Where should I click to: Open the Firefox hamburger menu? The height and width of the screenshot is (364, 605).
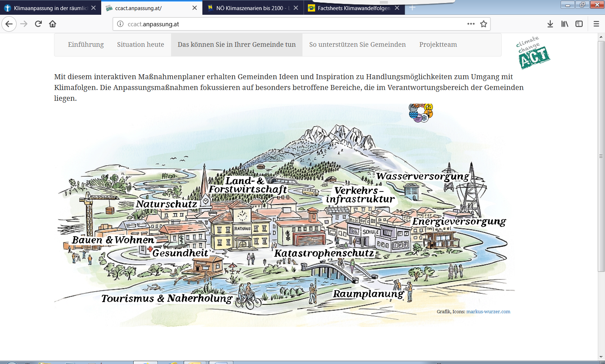click(596, 24)
